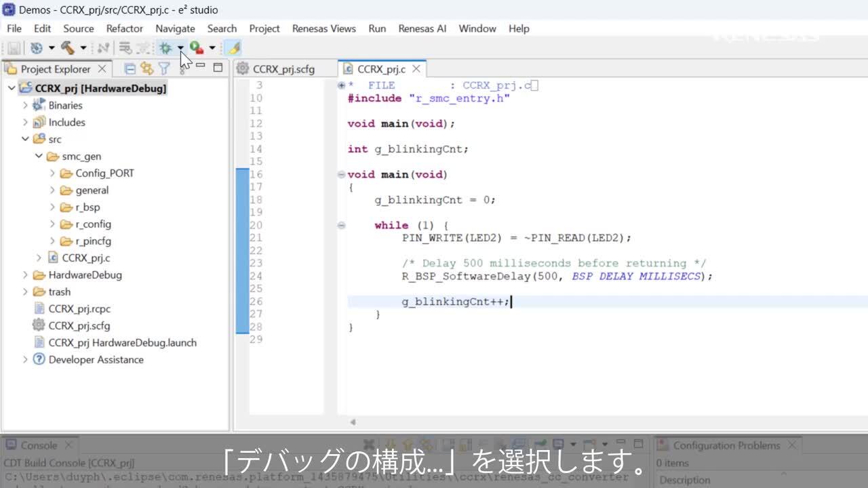The image size is (868, 488).
Task: Collapse the while loop code fold
Action: point(342,226)
